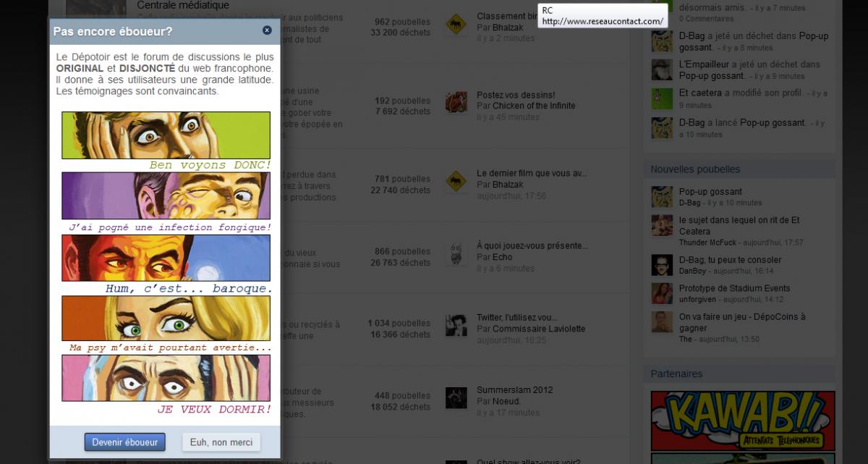Close the "Pas encore éboueur?" popup
Viewport: 868px width, 464px height.
click(x=267, y=30)
